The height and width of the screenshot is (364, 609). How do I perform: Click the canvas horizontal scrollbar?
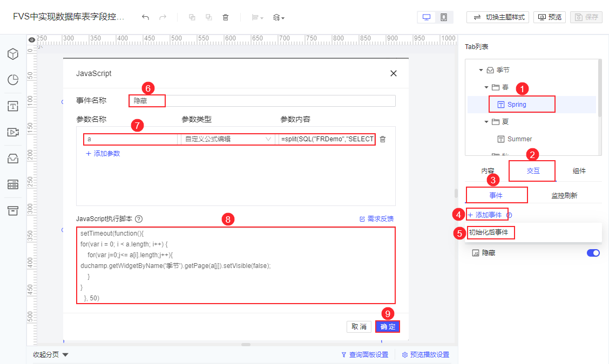pyautogui.click(x=246, y=345)
